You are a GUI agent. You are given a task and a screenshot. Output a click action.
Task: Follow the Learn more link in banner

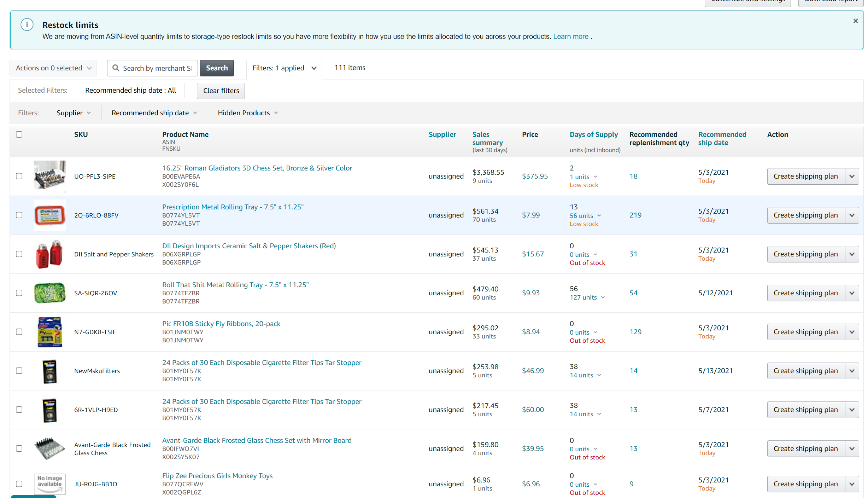point(571,36)
